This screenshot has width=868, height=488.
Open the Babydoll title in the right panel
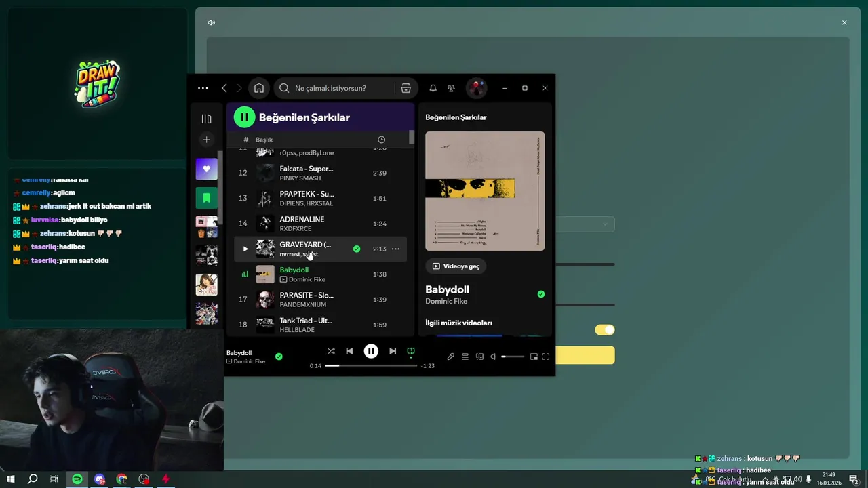pos(447,289)
